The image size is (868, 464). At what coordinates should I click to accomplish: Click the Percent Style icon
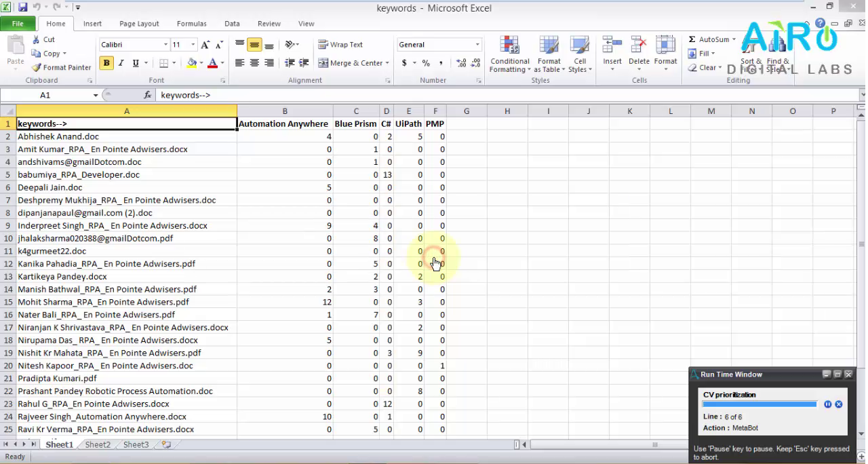point(426,63)
